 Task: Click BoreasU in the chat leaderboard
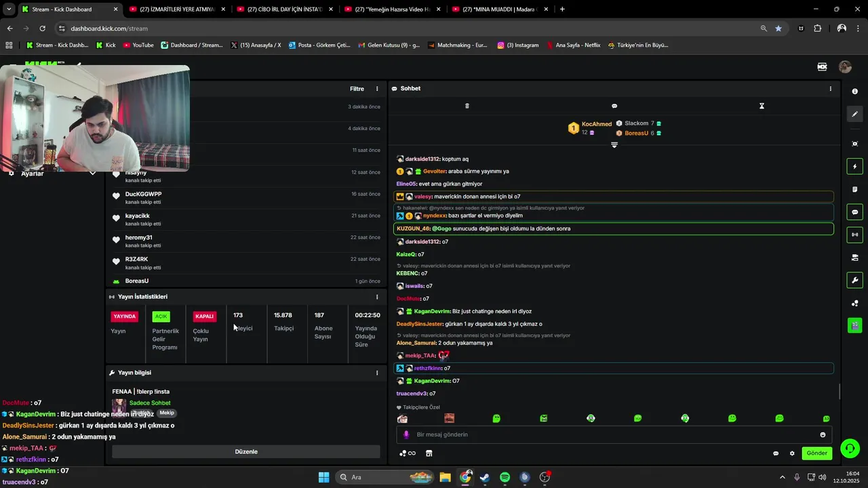point(636,134)
